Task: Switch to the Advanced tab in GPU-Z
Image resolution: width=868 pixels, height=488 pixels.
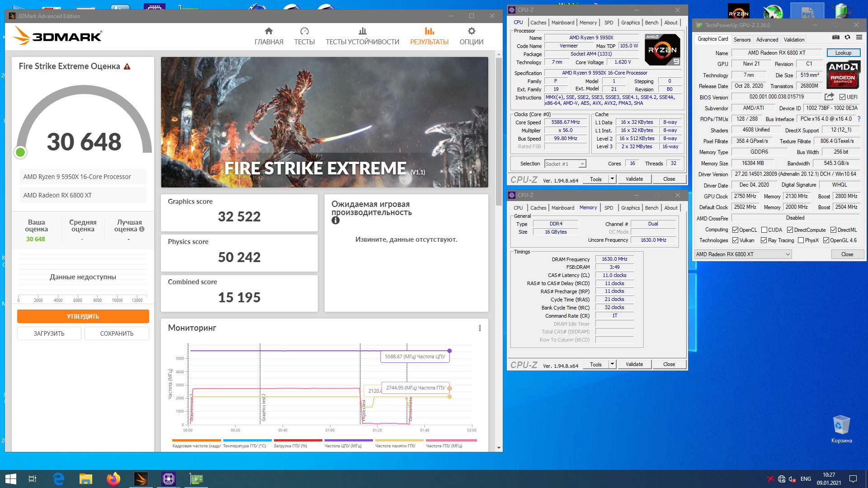Action: pyautogui.click(x=767, y=40)
